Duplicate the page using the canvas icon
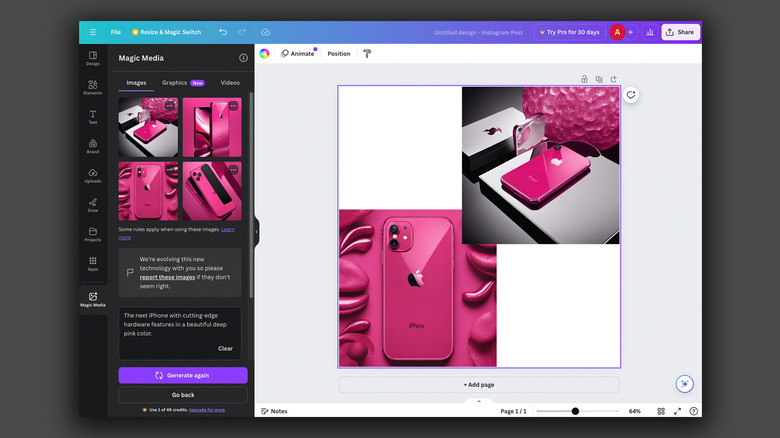 (598, 79)
